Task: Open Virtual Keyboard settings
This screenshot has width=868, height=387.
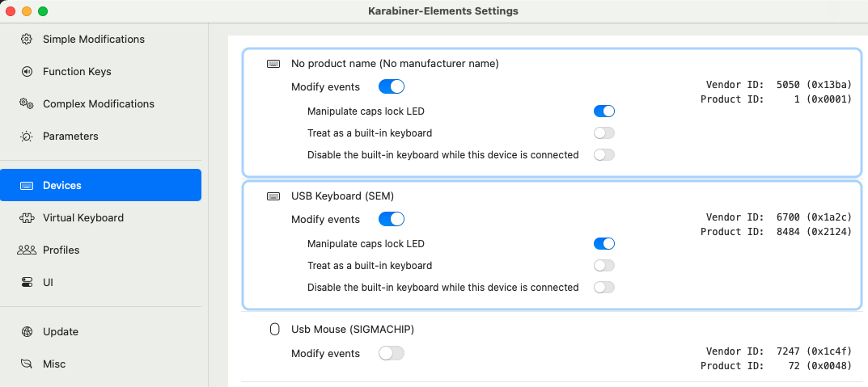Action: [x=101, y=218]
